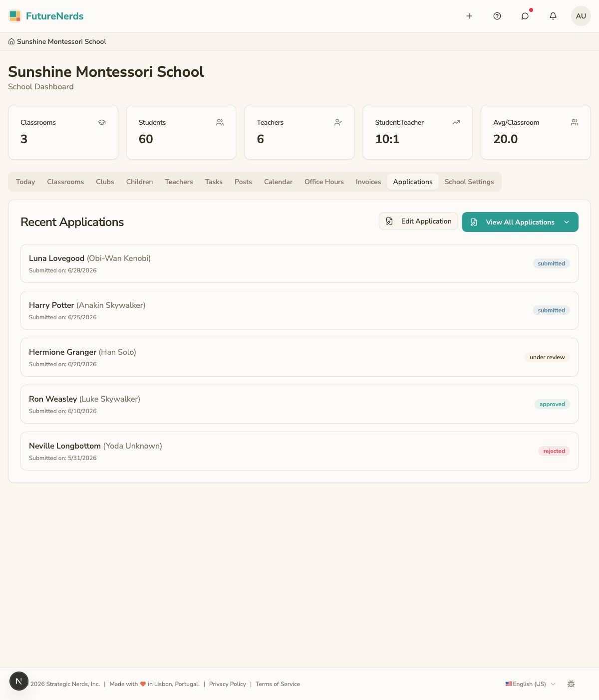
Task: Open the English (US) language dropdown
Action: click(530, 684)
